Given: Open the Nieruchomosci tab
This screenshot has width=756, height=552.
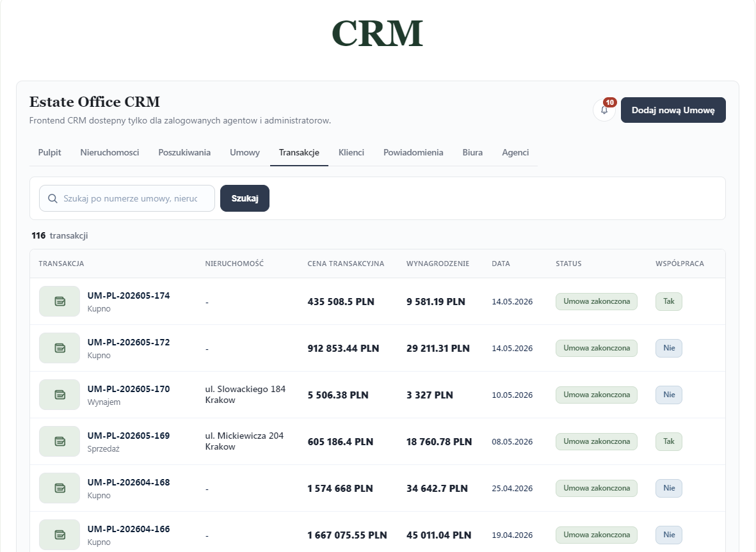Looking at the screenshot, I should point(109,153).
